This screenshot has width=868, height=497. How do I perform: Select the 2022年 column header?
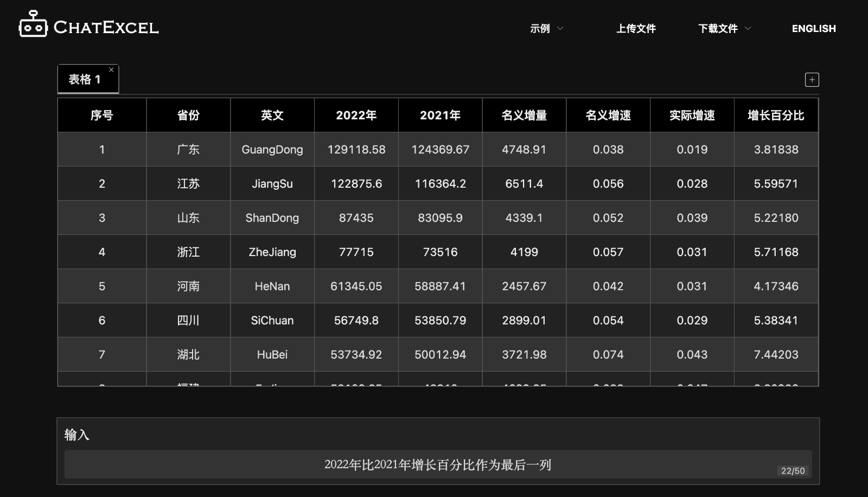pyautogui.click(x=356, y=114)
